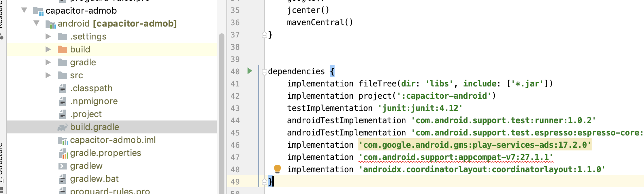
Task: Select the .classpath file
Action: (91, 88)
